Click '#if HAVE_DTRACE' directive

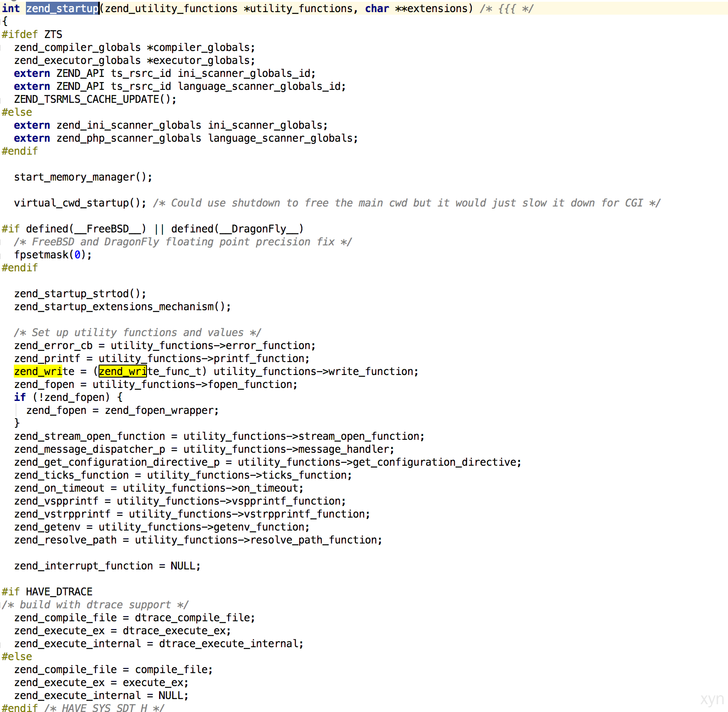47,592
